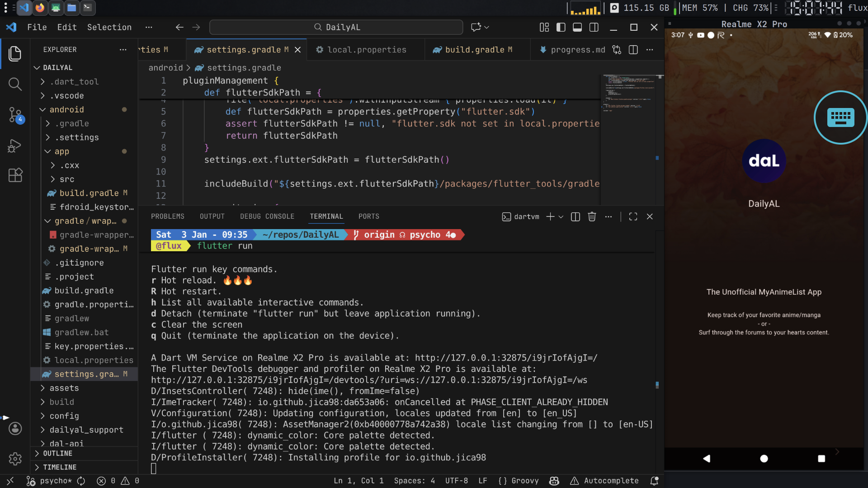Click the DailyAL command center search box

click(x=336, y=28)
